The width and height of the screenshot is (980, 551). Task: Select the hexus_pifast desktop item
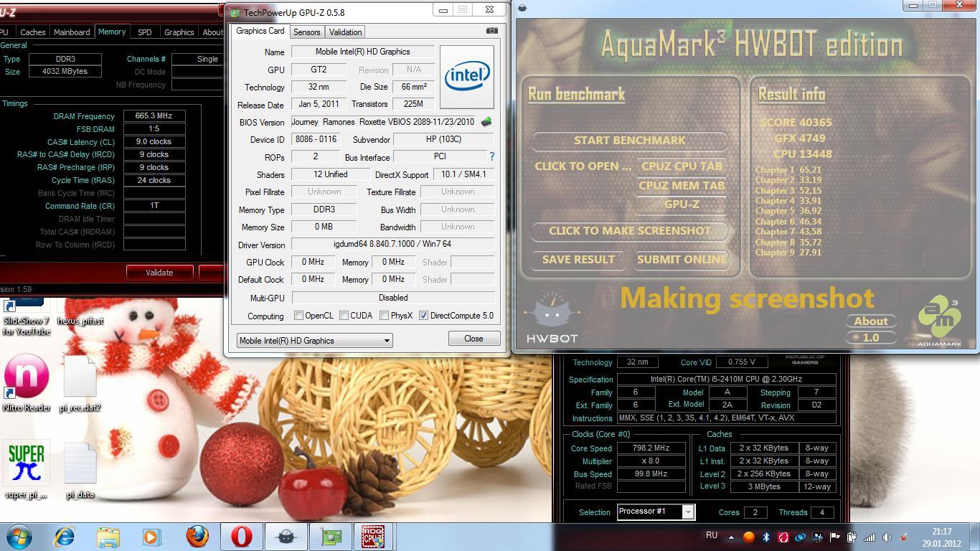pyautogui.click(x=80, y=311)
